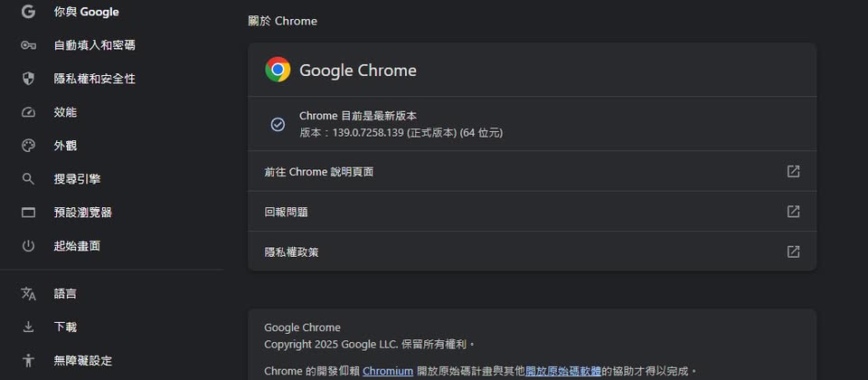Follow the 開放原始碼軟體 hyperlink

click(563, 371)
